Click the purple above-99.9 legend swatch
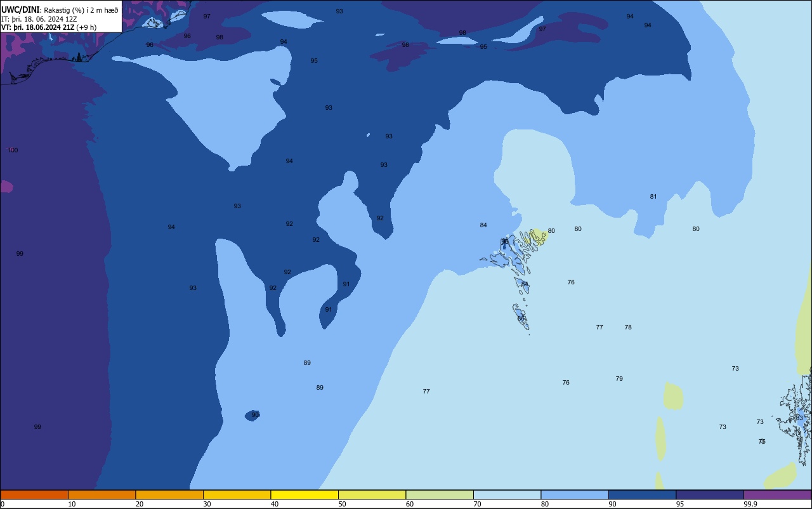The width and height of the screenshot is (812, 509). [x=777, y=494]
